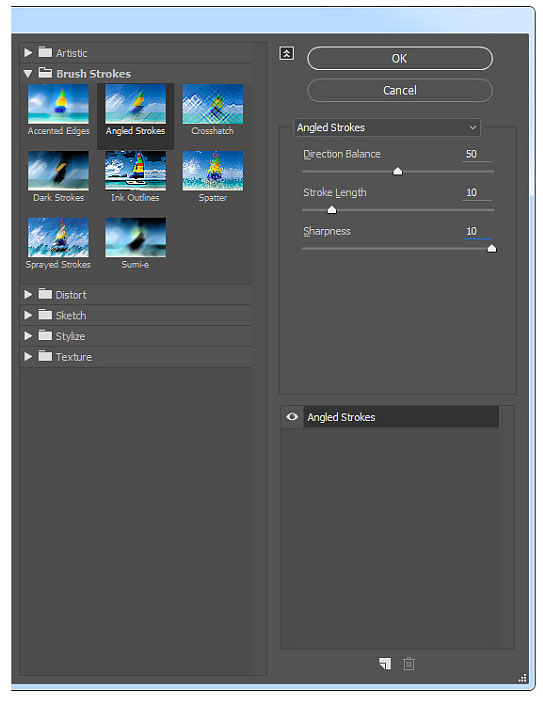This screenshot has height=701, width=543.
Task: Click the Cancel button
Action: pyautogui.click(x=400, y=91)
